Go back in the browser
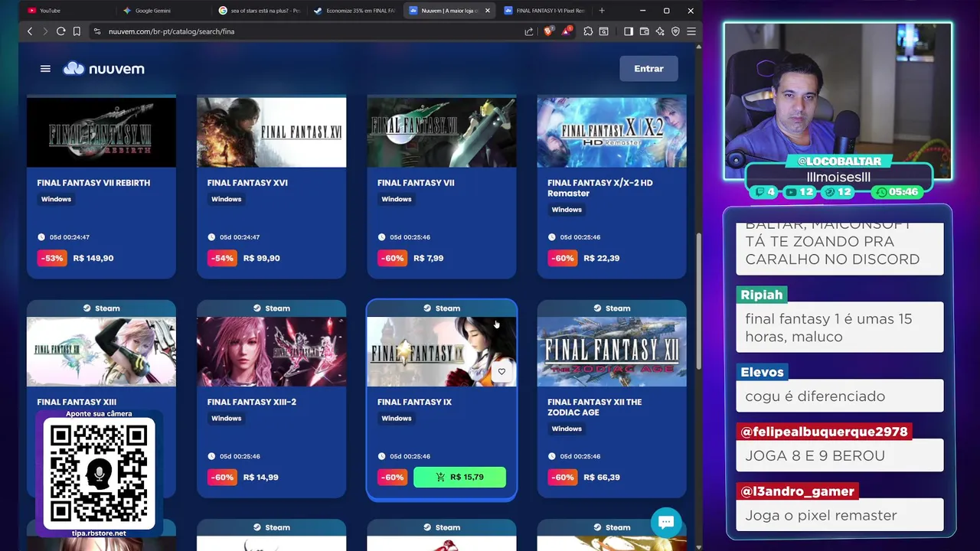The image size is (980, 551). [30, 31]
